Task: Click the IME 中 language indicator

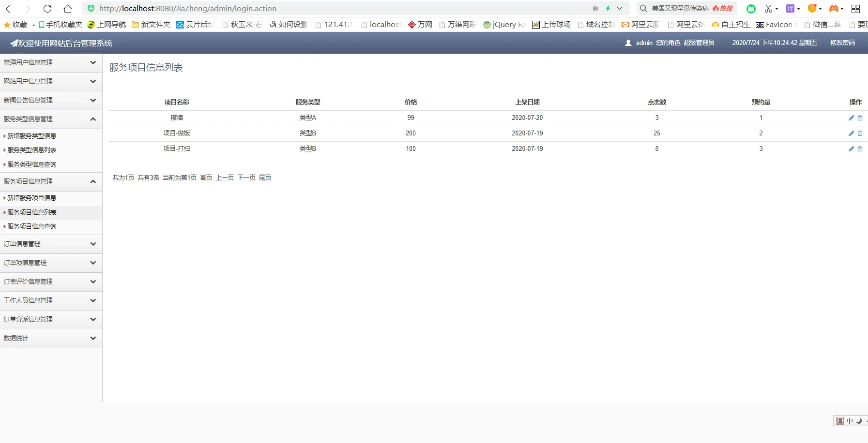Action: point(850,421)
